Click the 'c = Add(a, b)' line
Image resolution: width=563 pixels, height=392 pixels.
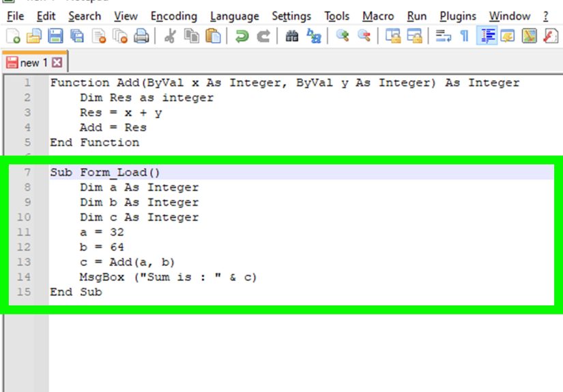click(128, 262)
